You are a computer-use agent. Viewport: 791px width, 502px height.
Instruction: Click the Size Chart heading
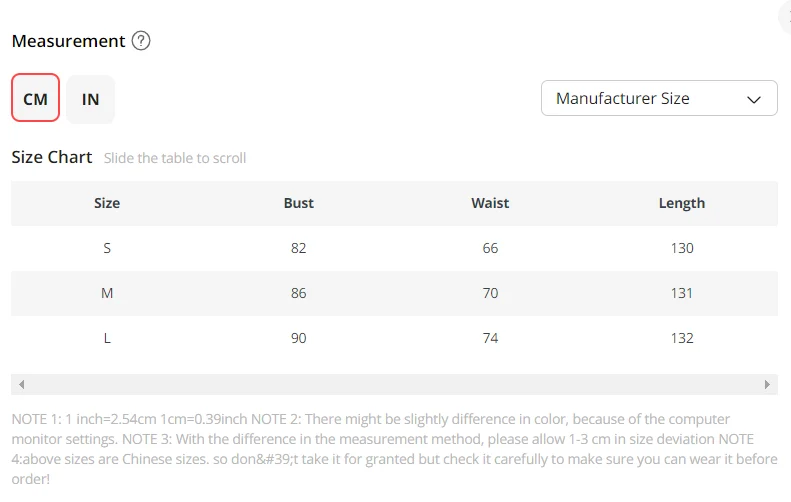[52, 157]
